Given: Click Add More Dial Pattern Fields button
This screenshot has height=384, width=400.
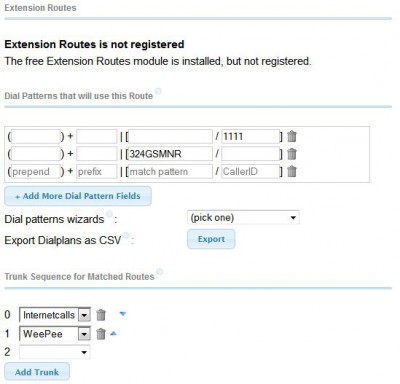Looking at the screenshot, I should tap(78, 196).
